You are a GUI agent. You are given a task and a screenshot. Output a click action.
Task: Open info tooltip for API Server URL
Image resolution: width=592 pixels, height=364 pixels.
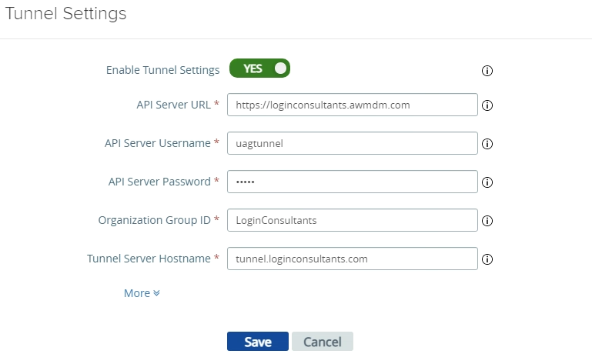487,105
